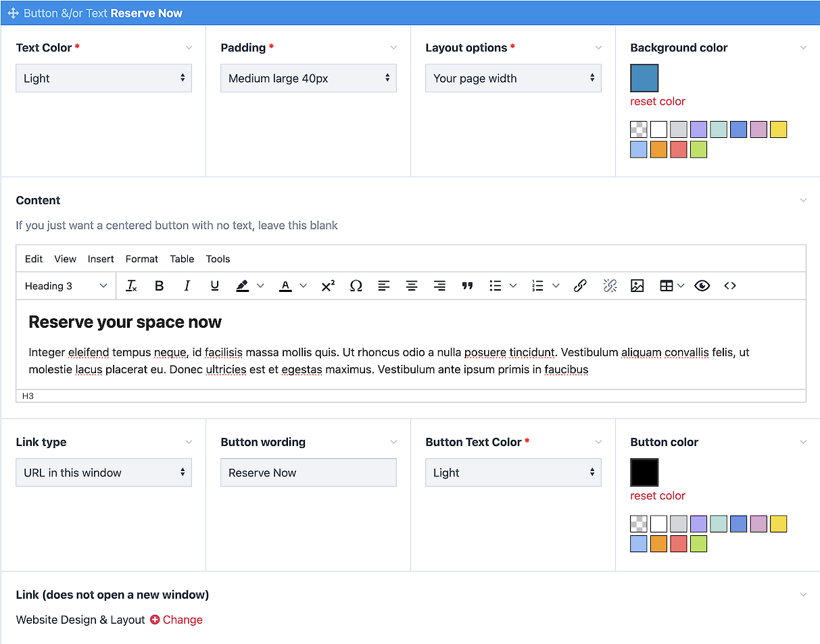Click the italic formatting icon

(187, 286)
